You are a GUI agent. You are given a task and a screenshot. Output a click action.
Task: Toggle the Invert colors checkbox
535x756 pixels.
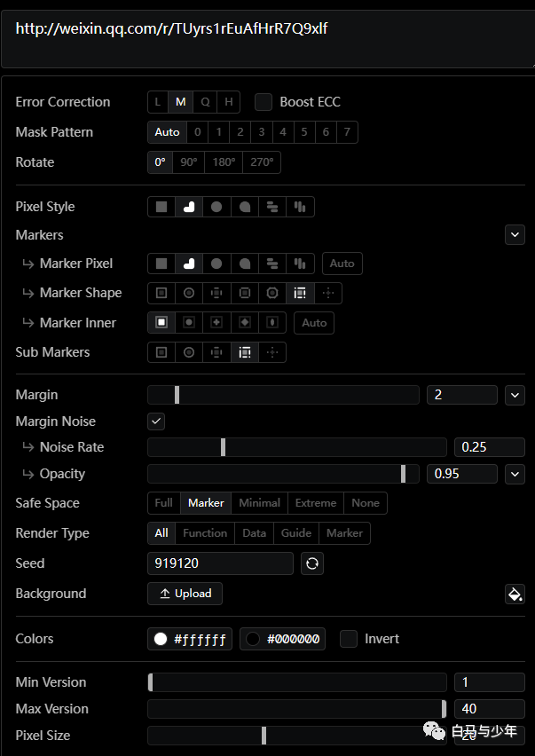pos(349,639)
